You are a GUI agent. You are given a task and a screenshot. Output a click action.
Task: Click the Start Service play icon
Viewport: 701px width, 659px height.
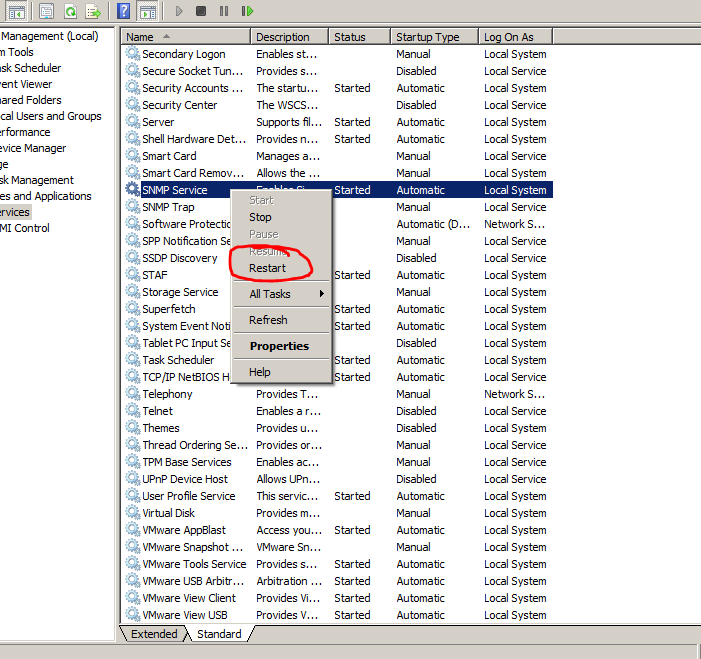179,11
